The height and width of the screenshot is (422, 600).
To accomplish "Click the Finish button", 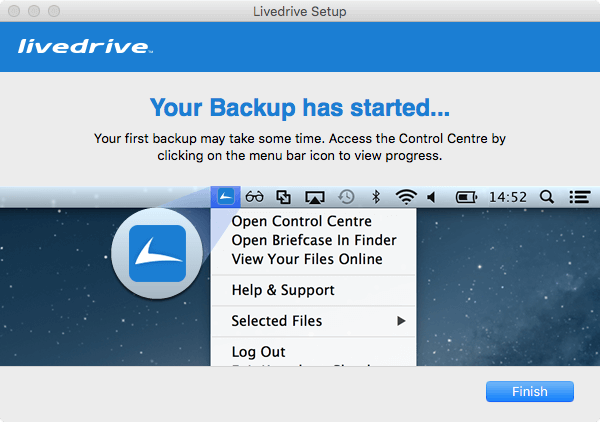I will (x=530, y=391).
